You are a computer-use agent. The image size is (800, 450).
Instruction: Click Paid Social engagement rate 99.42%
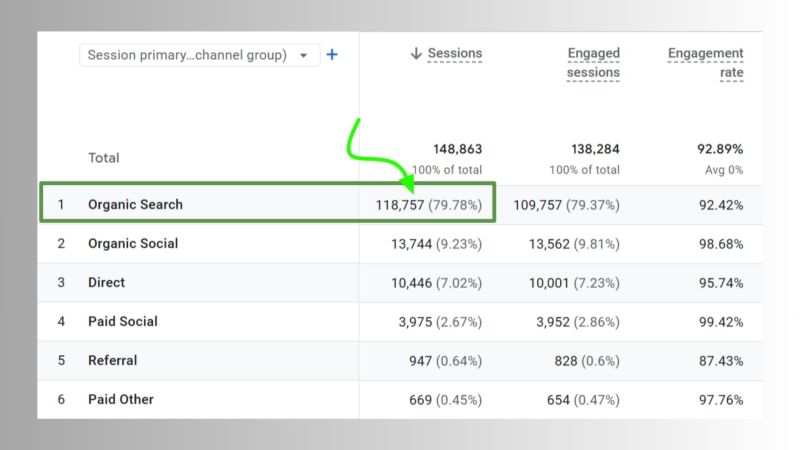[721, 322]
